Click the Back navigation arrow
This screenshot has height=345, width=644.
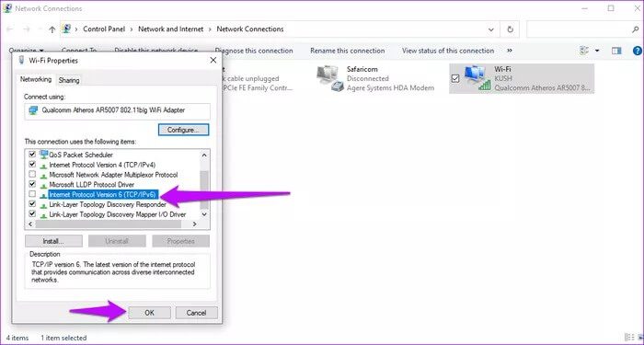pos(10,29)
